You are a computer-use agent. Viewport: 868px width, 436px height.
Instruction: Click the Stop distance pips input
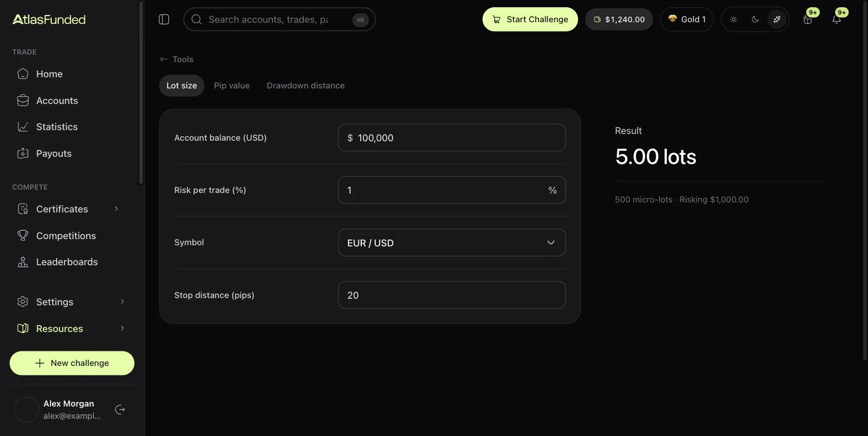pos(452,295)
